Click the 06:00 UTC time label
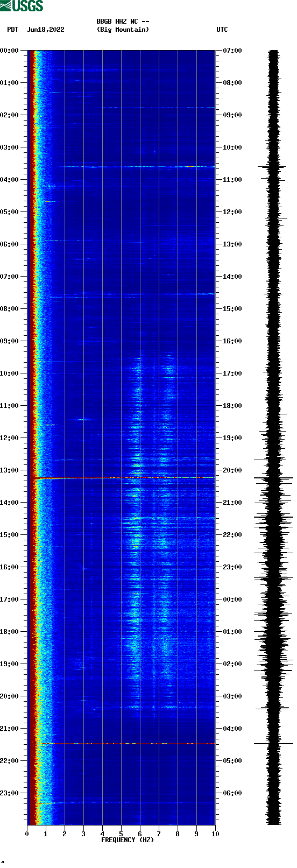 (232, 793)
